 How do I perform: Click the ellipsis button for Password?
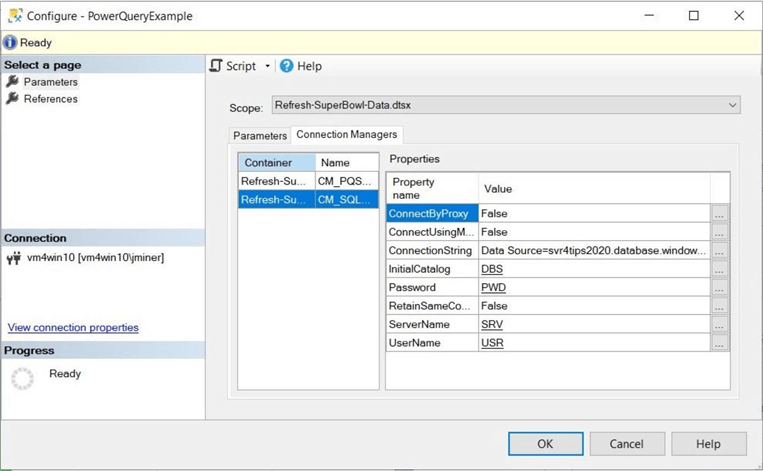719,288
